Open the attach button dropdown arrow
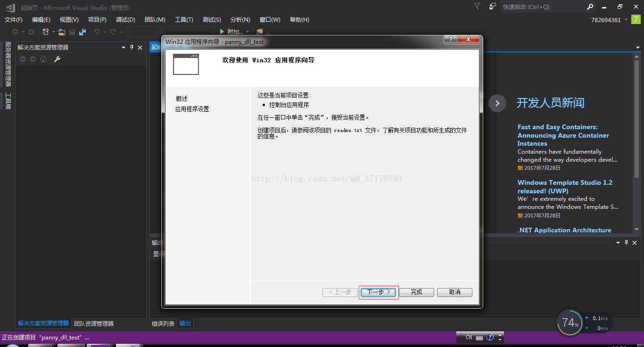This screenshot has width=644, height=347. [248, 32]
